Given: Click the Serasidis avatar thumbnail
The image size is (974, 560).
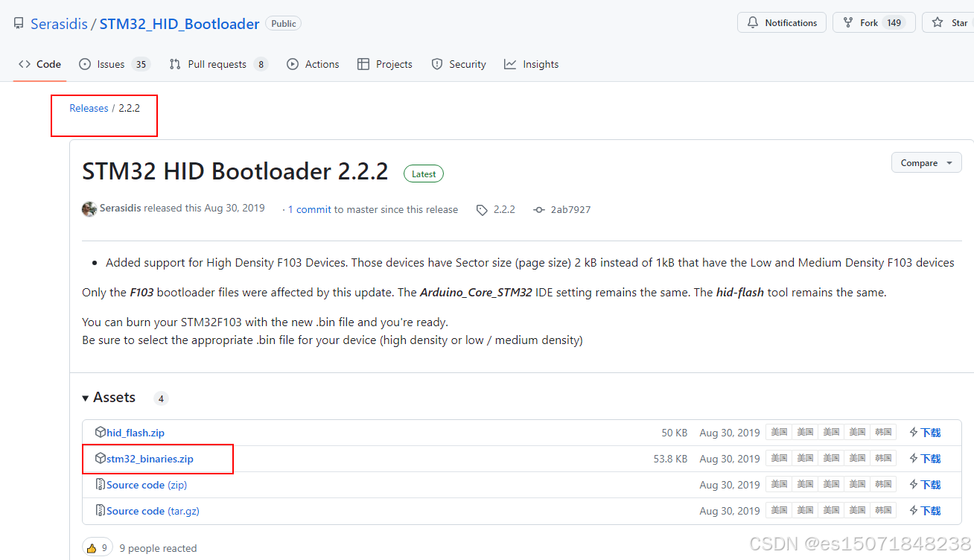Looking at the screenshot, I should tap(89, 209).
